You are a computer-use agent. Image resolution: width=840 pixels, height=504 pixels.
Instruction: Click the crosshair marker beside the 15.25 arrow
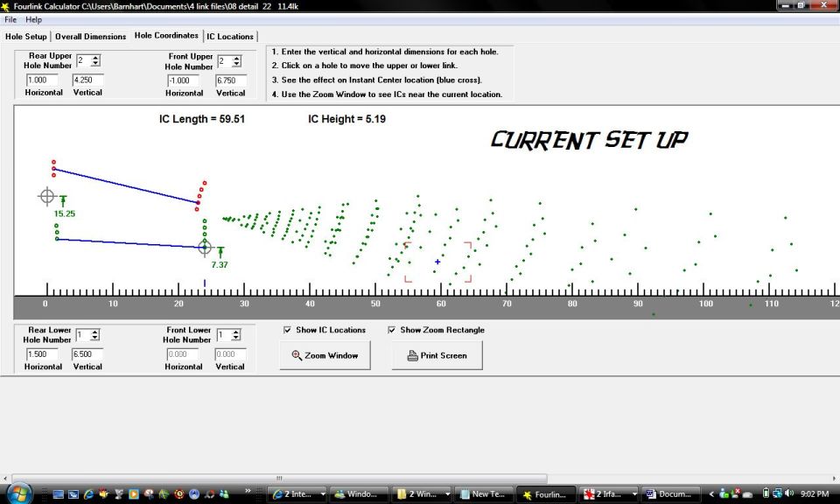pyautogui.click(x=47, y=197)
